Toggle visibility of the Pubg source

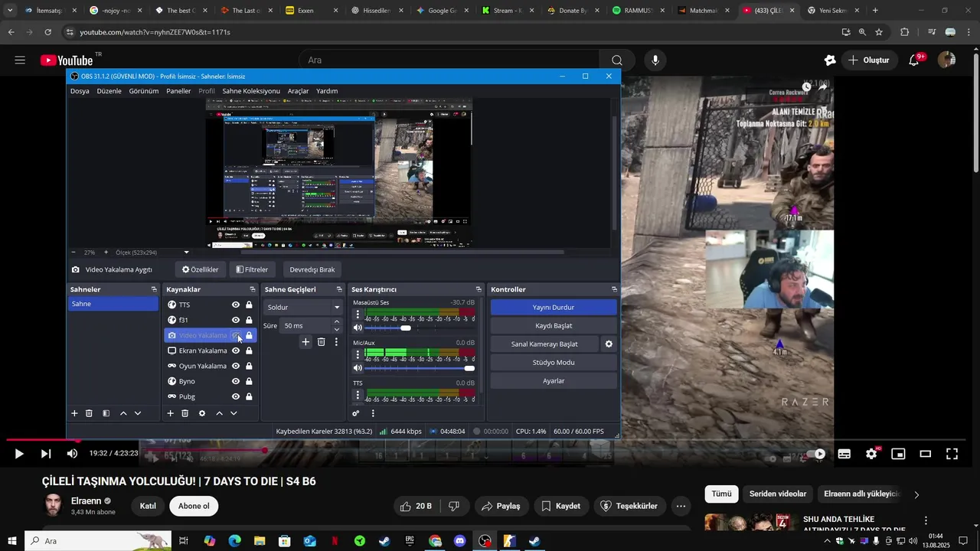236,396
